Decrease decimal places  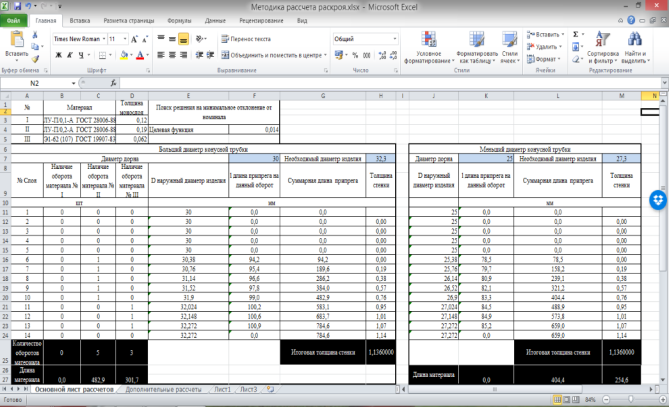click(x=393, y=55)
